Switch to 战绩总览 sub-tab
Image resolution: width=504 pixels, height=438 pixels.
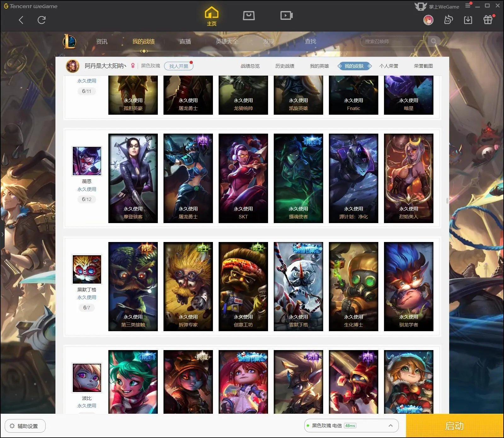pos(250,66)
